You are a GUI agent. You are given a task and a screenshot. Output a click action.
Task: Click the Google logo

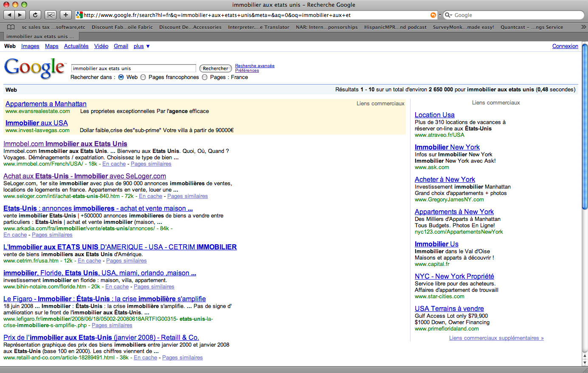[x=34, y=68]
